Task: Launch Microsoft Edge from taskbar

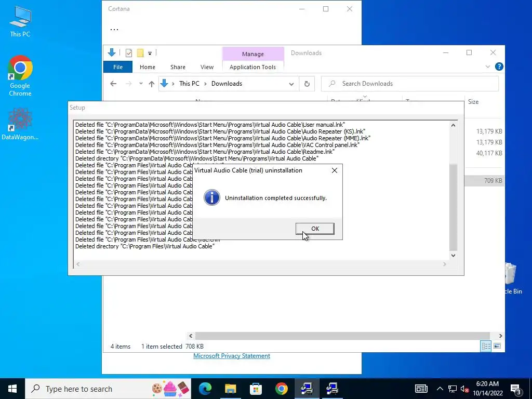Action: (x=205, y=389)
